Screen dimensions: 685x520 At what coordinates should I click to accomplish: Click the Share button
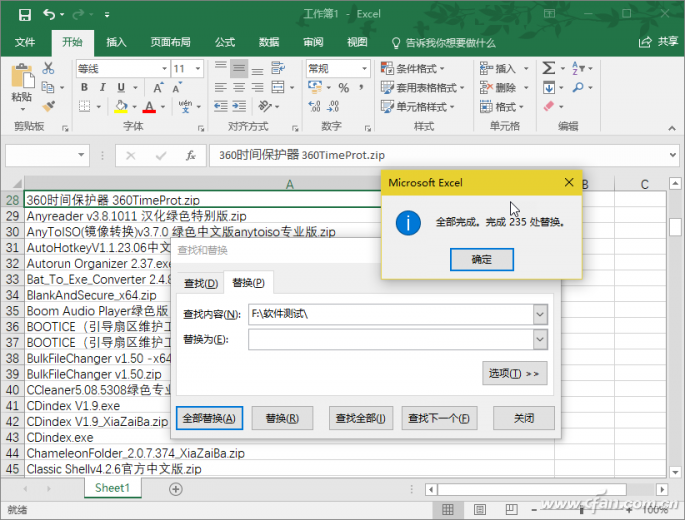coord(658,42)
